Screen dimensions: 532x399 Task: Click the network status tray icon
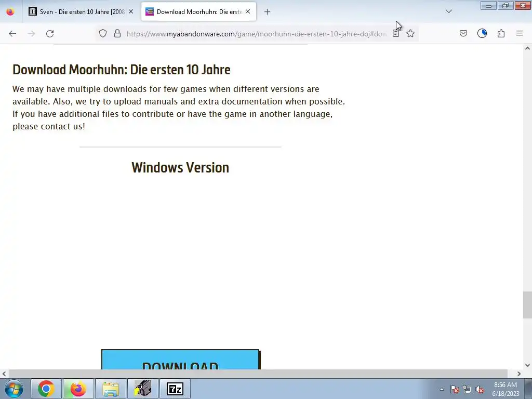pos(467,389)
